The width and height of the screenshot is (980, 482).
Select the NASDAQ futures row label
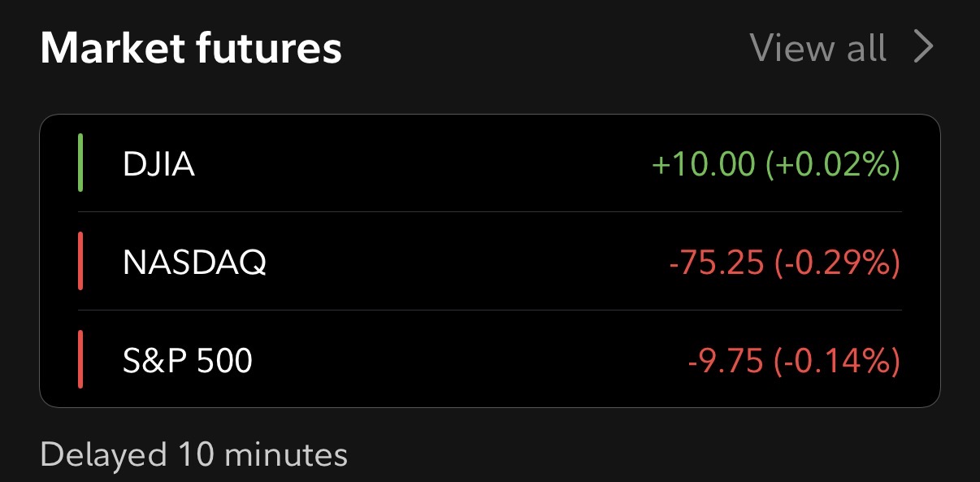tap(194, 262)
